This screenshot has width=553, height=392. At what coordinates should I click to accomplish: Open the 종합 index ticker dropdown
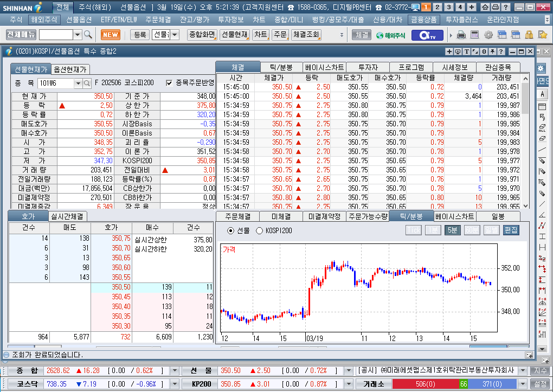point(174,370)
